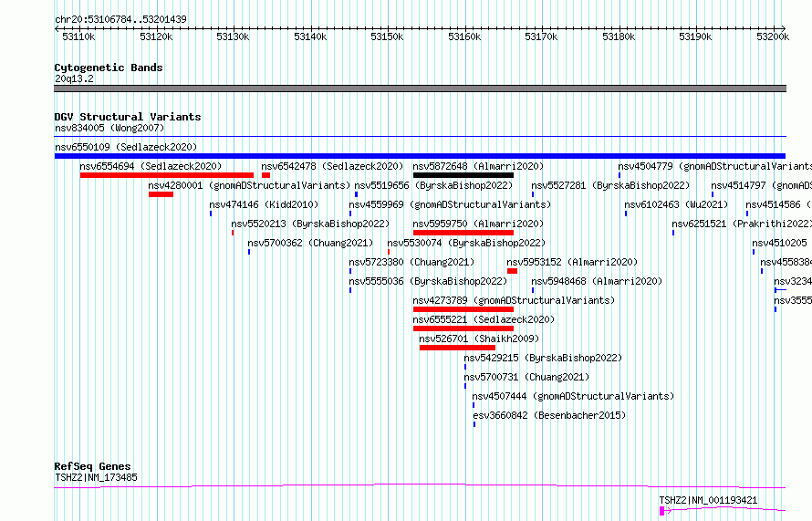Viewport: 812px width, 521px height.
Task: Click the magenta exon block of TSHZ2|NM_001193421
Action: coord(661,511)
